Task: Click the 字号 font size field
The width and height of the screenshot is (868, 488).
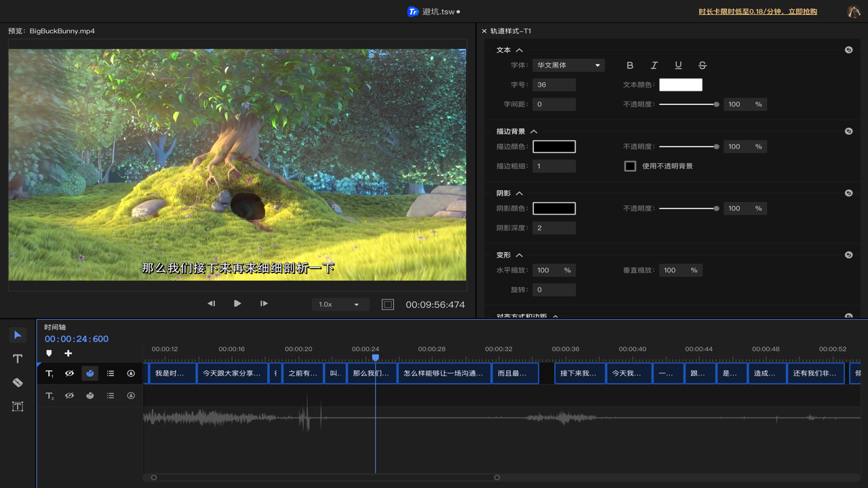Action: [554, 85]
